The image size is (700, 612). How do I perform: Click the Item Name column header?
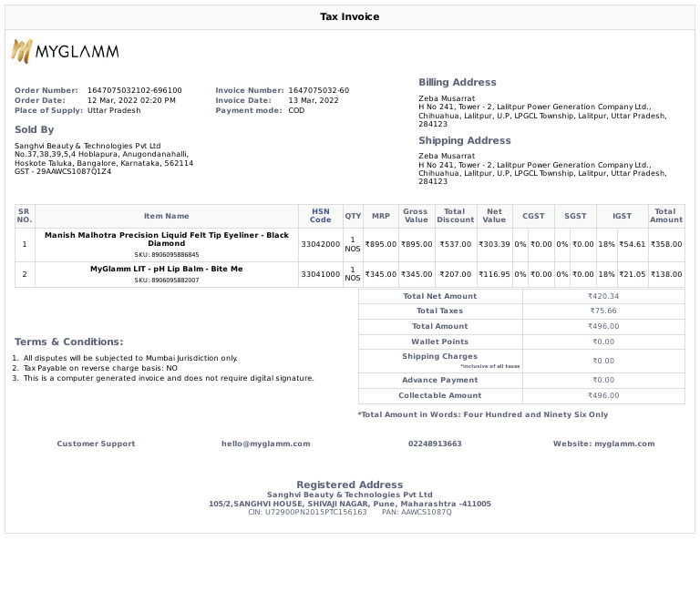point(167,216)
